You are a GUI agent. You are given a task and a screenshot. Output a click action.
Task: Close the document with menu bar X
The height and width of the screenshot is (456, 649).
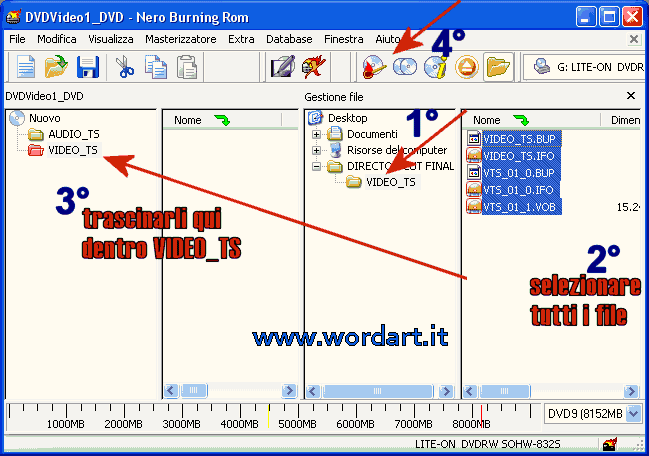[x=634, y=39]
